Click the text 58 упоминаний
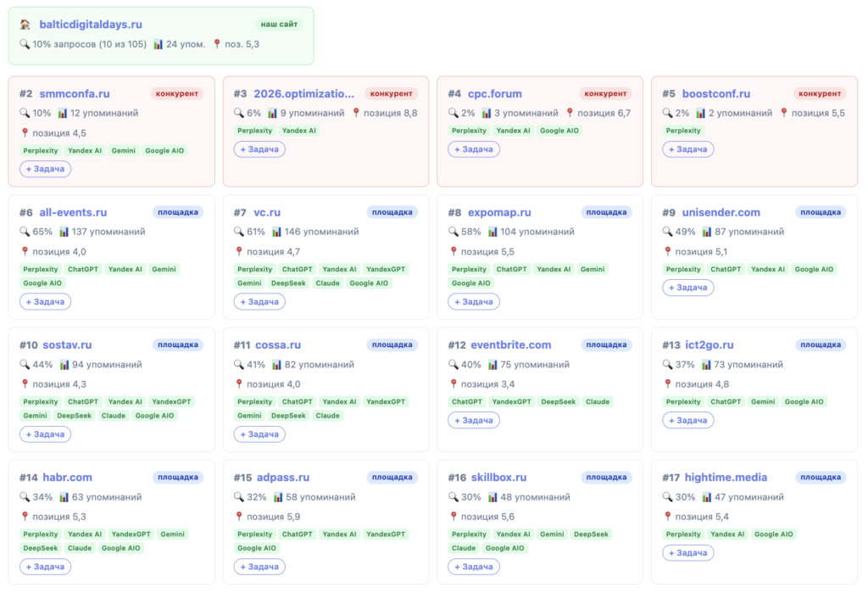Viewport: 868px width, 593px height. tap(320, 497)
